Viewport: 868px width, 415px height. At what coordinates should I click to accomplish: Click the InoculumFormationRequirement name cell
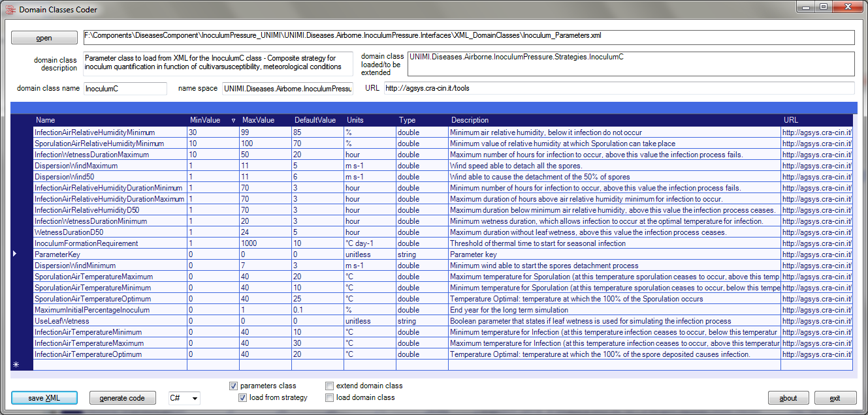click(110, 243)
